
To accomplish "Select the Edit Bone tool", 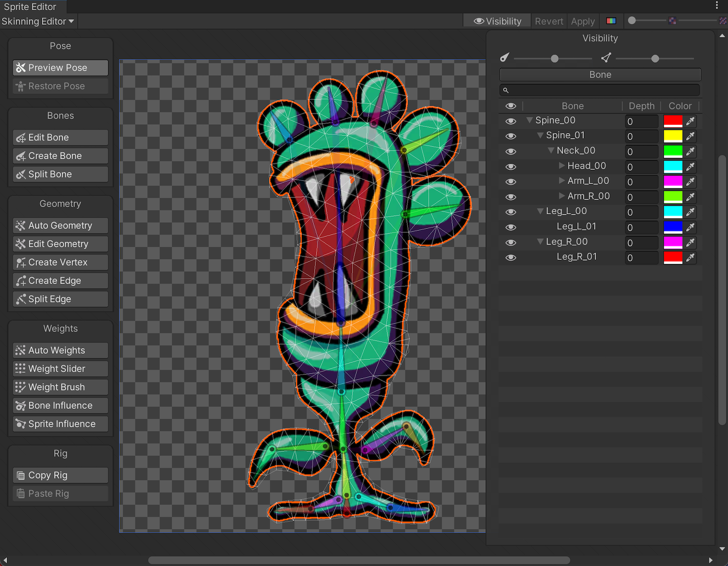I will (x=61, y=137).
